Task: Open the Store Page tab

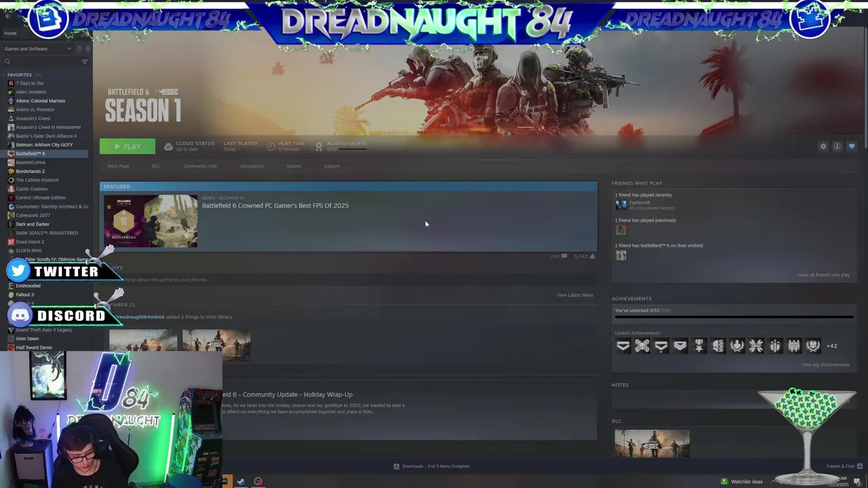Action: pyautogui.click(x=118, y=166)
